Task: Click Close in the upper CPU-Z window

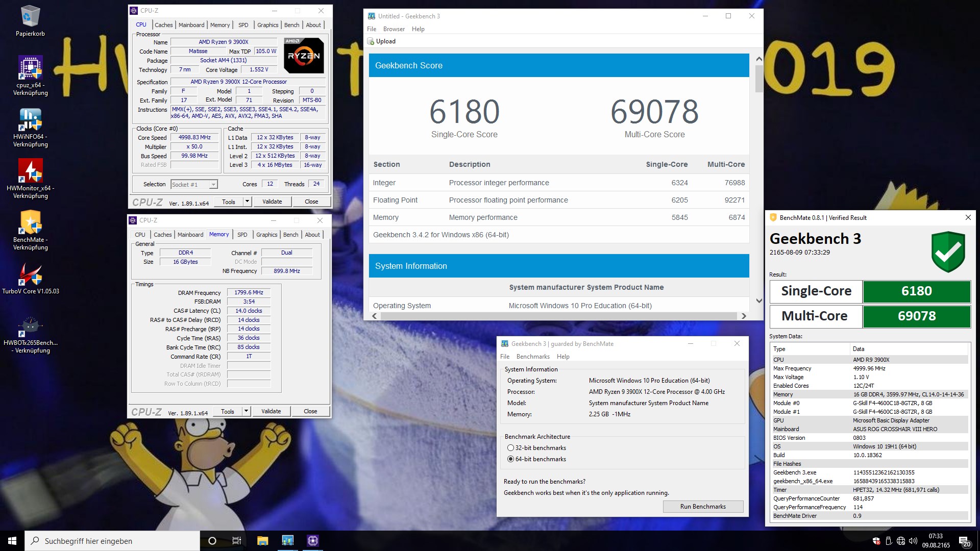Action: click(x=311, y=202)
